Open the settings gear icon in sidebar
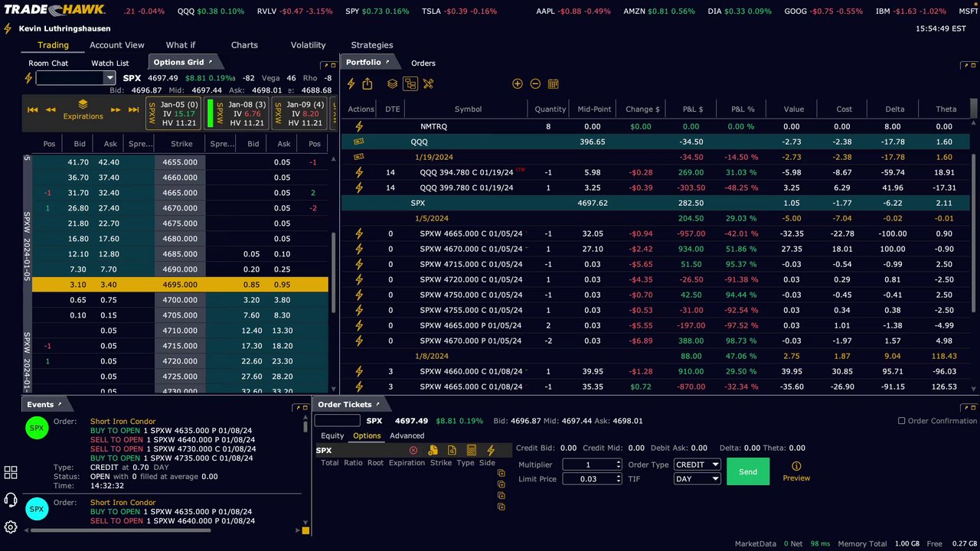The image size is (980, 551). (x=11, y=527)
